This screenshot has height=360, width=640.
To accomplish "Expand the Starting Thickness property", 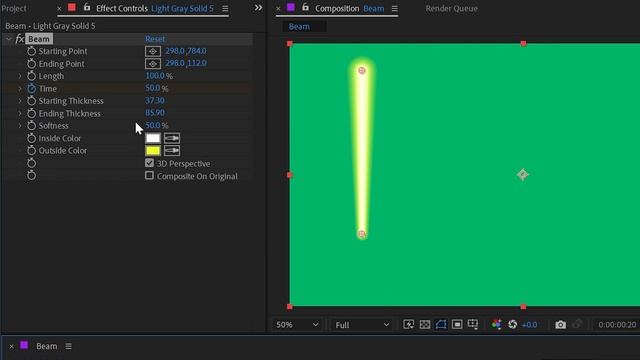I will tap(20, 101).
